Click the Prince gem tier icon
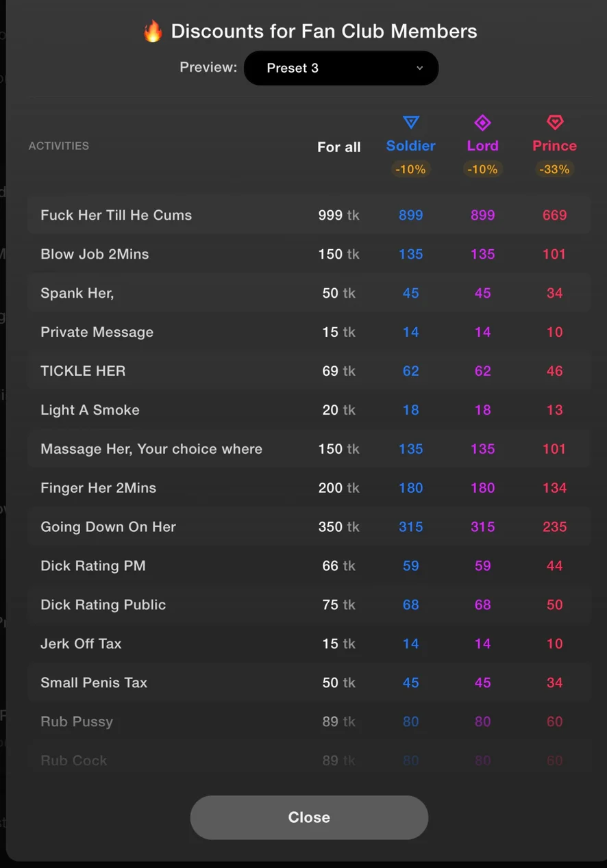The width and height of the screenshot is (607, 868). [555, 123]
